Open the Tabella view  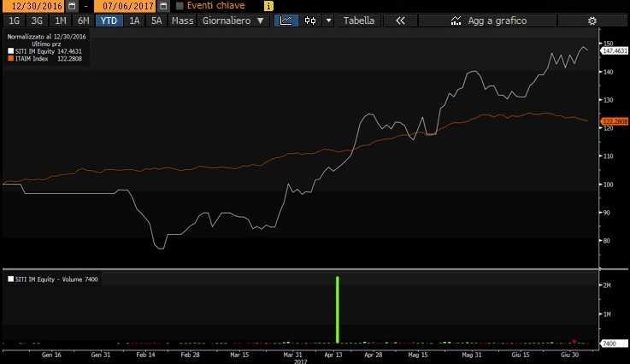(358, 21)
